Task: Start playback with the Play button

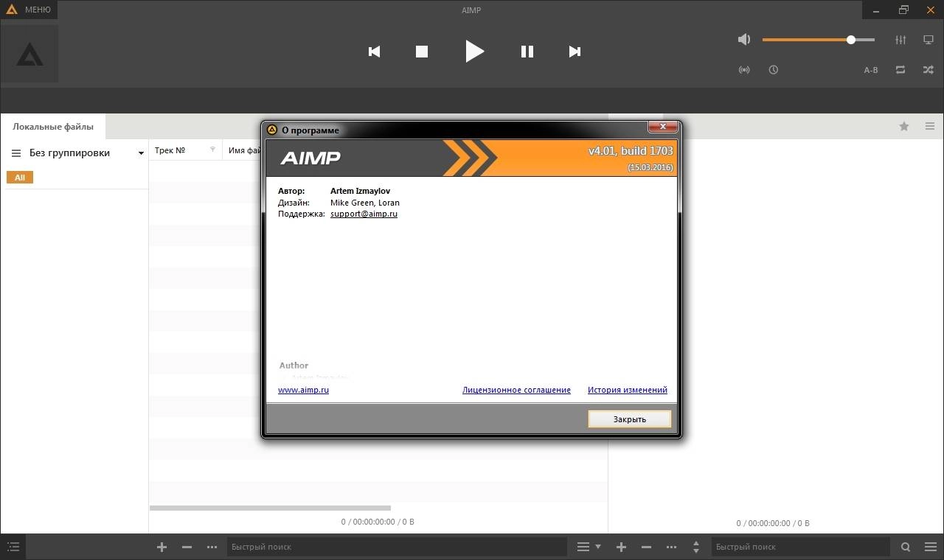Action: tap(474, 51)
